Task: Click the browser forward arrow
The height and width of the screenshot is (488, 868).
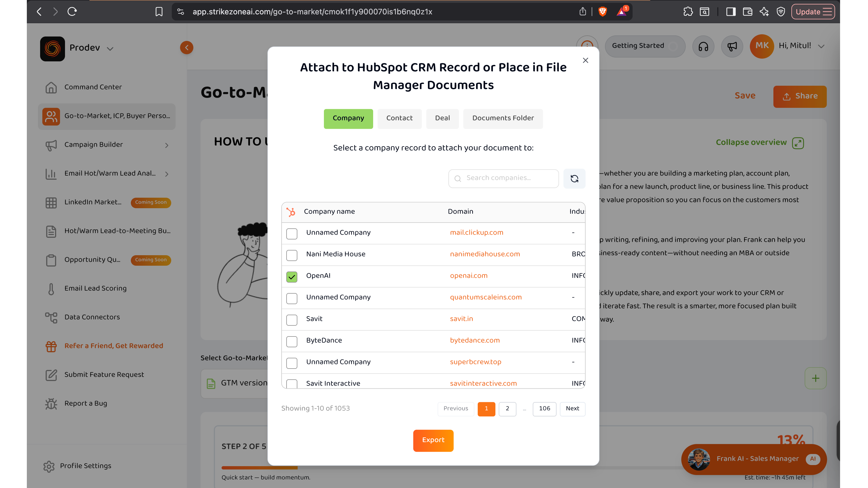Action: tap(56, 12)
